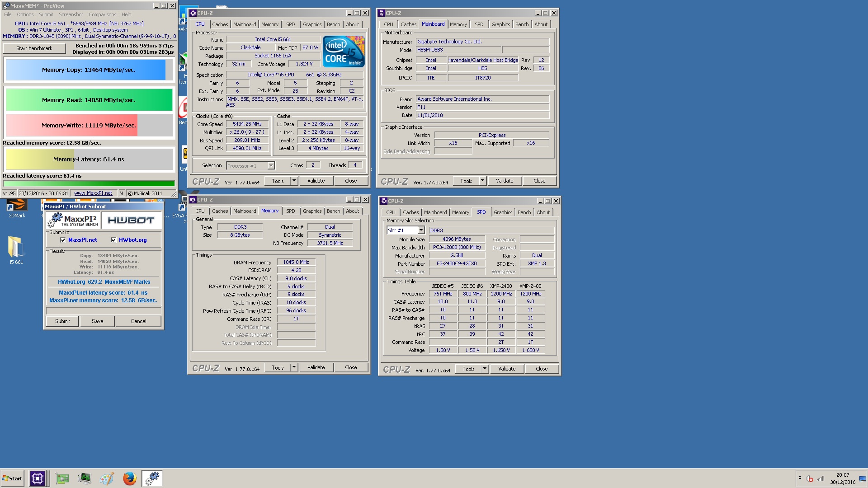Click the CPU-Z SPD window title icon
The width and height of the screenshot is (868, 488).
click(383, 201)
